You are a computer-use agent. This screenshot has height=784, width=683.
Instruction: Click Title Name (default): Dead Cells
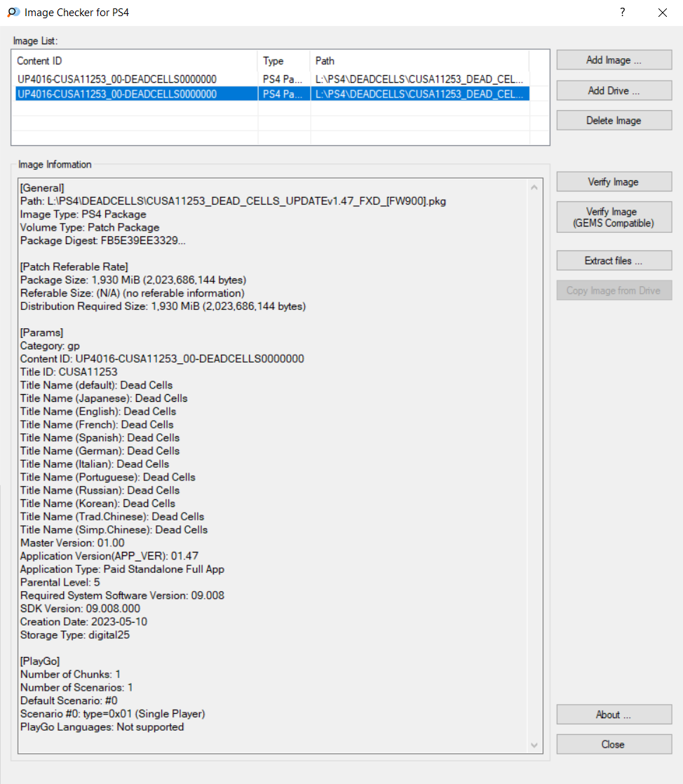pyautogui.click(x=96, y=385)
